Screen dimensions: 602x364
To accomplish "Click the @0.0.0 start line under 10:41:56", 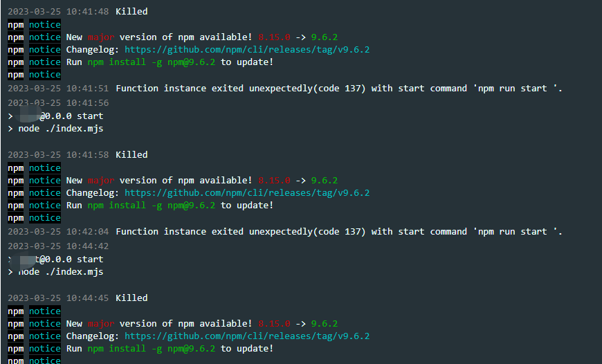I will [55, 116].
